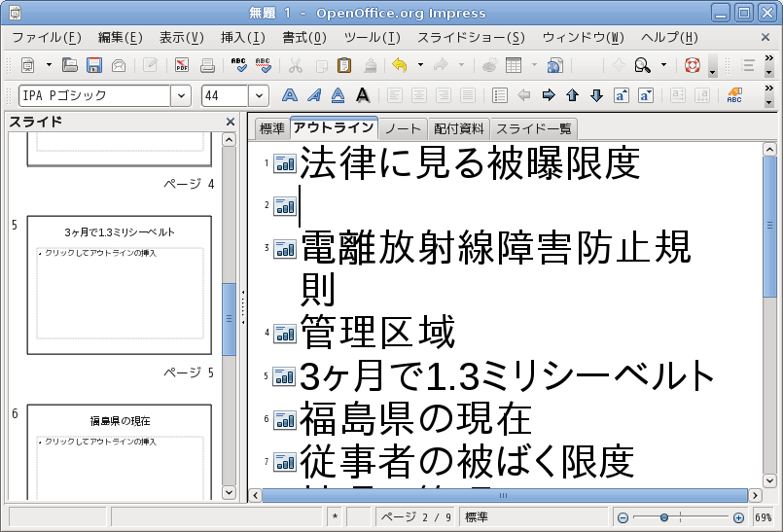Click the Undo arrow icon
Viewport: 783px width, 532px height.
click(399, 65)
